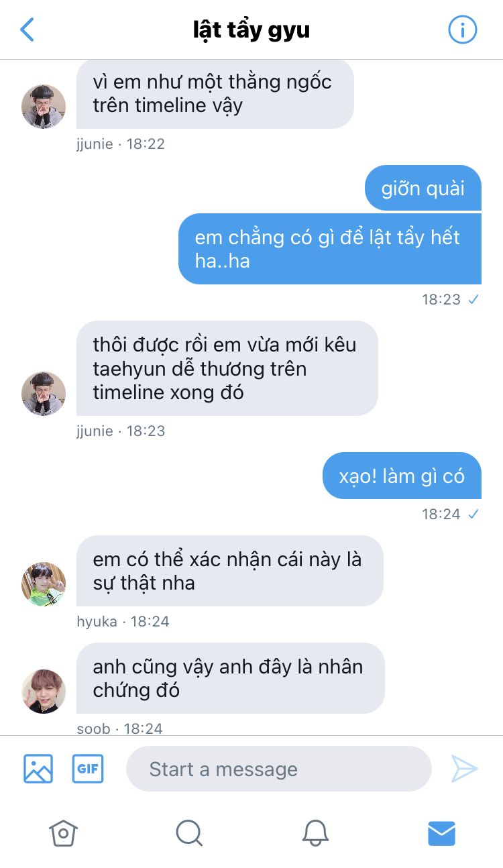Open conversation info icon
Image resolution: width=503 pixels, height=868 pixels.
click(x=462, y=30)
